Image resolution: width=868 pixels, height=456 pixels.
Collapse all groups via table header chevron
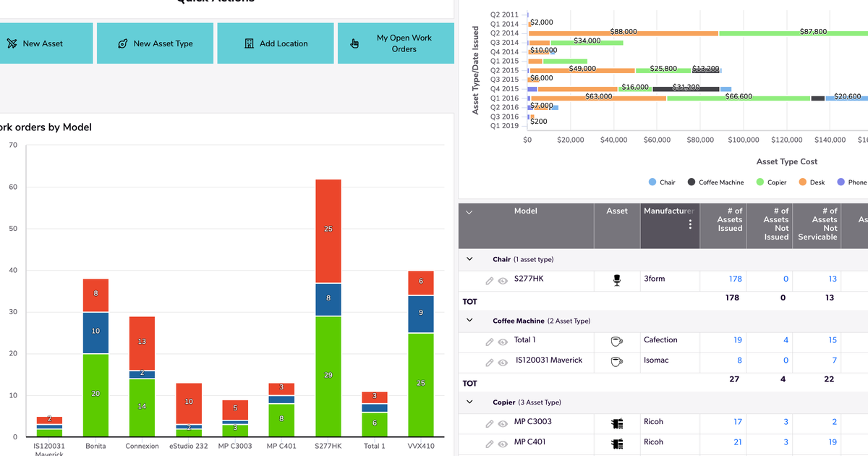(469, 213)
